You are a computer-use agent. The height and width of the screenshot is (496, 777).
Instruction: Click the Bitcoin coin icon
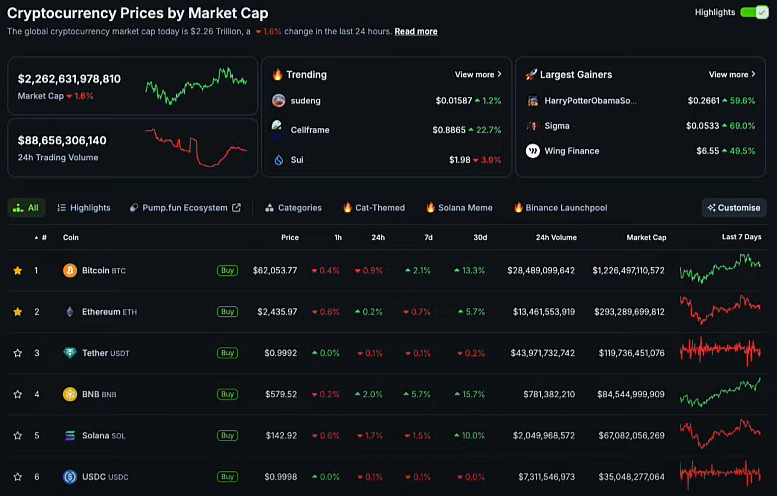point(70,271)
